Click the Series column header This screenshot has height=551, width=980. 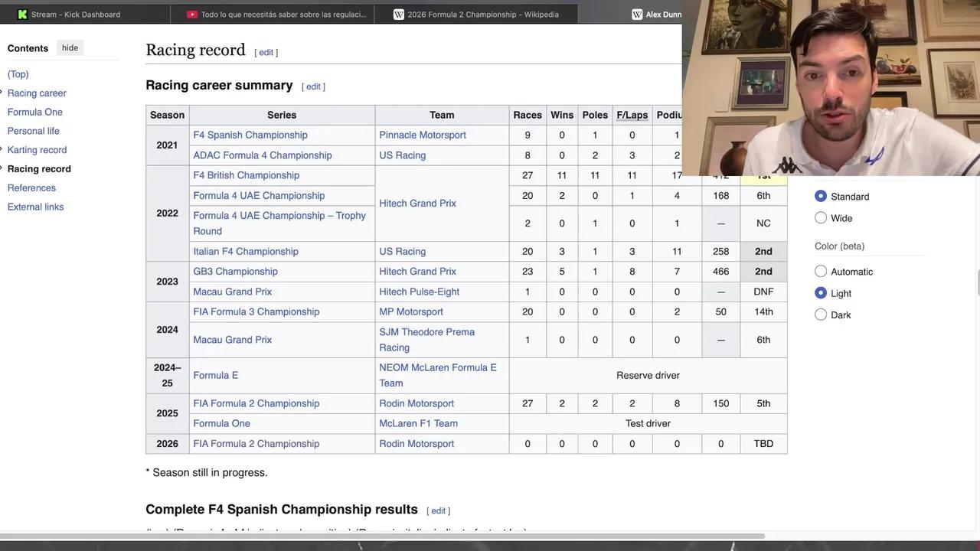pyautogui.click(x=282, y=115)
